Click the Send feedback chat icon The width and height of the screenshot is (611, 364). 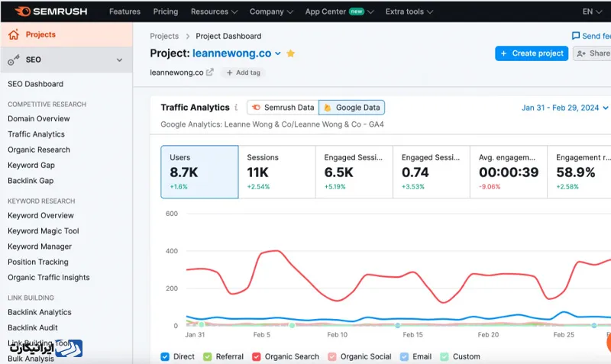tap(576, 36)
